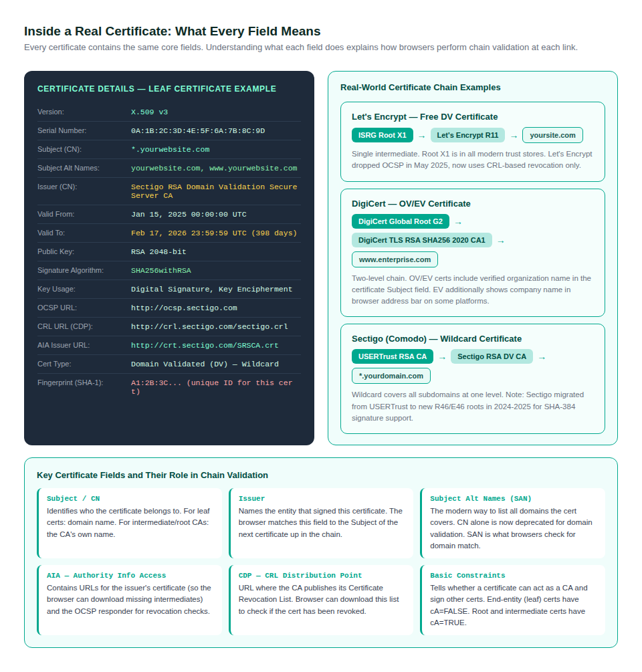642x672 pixels.
Task: Click CRL URL http://crl.sectigo.com/sectigo.crl
Action: pyautogui.click(x=209, y=326)
